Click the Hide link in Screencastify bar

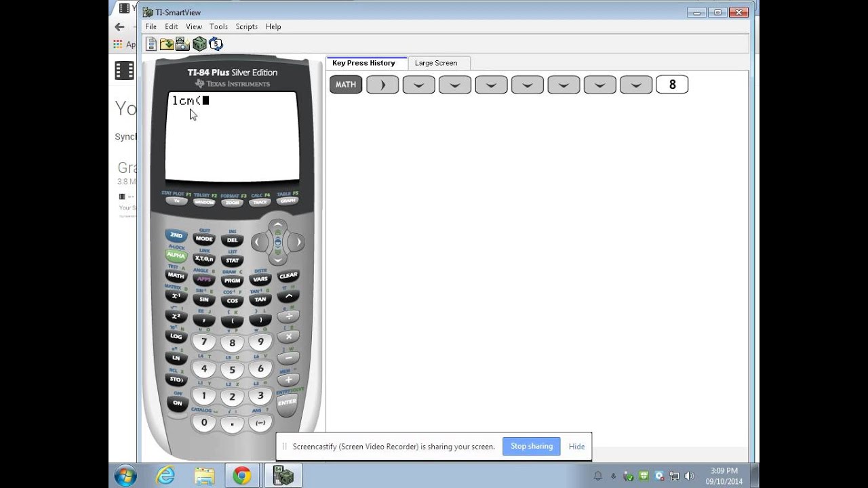[x=576, y=446]
